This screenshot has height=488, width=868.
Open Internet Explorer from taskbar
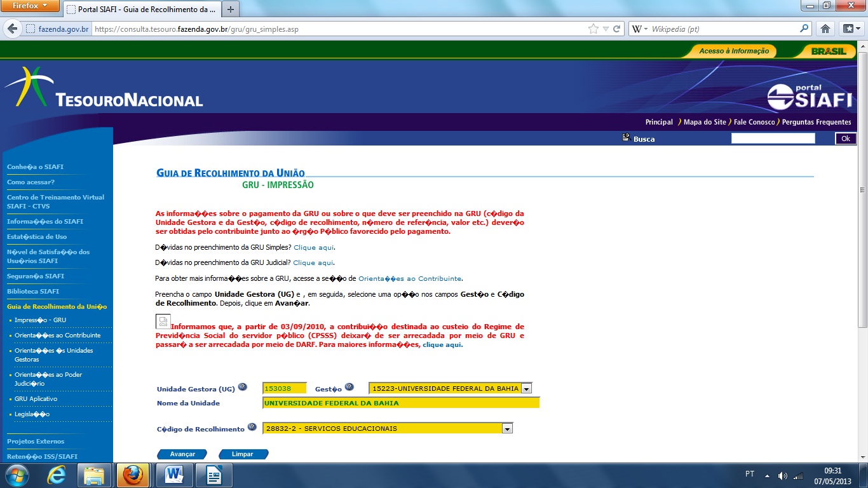coord(58,475)
